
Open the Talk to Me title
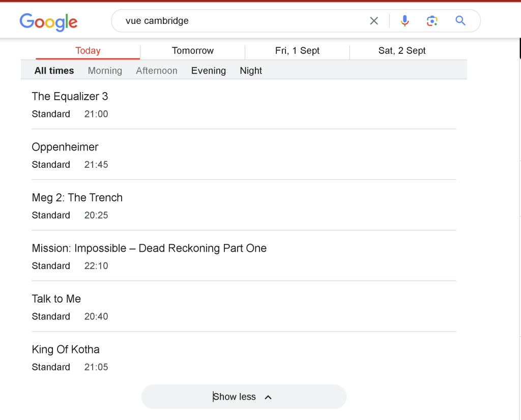click(56, 299)
